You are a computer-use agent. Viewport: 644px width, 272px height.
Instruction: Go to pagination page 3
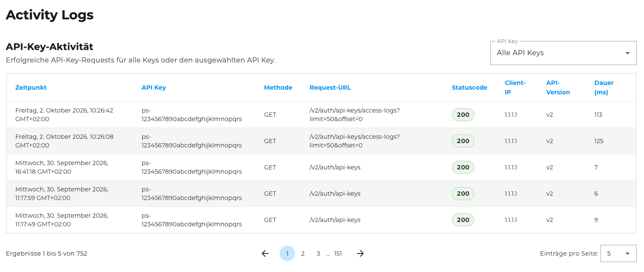point(318,253)
